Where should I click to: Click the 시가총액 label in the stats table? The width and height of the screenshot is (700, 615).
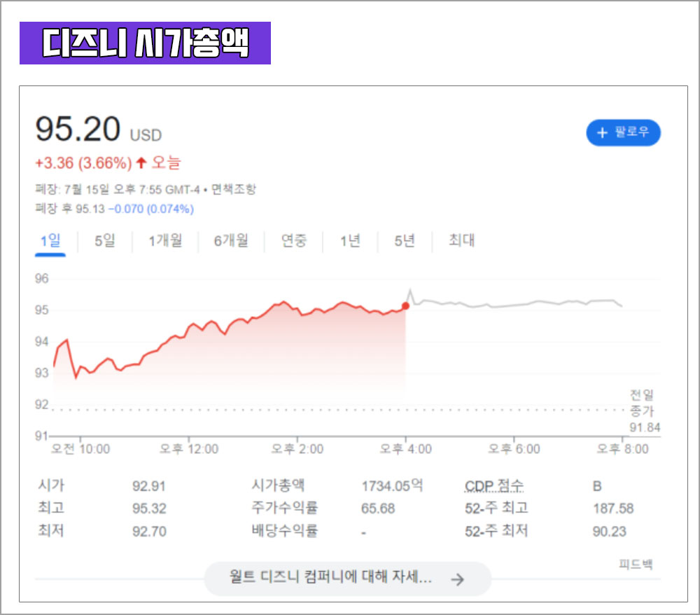coord(278,485)
